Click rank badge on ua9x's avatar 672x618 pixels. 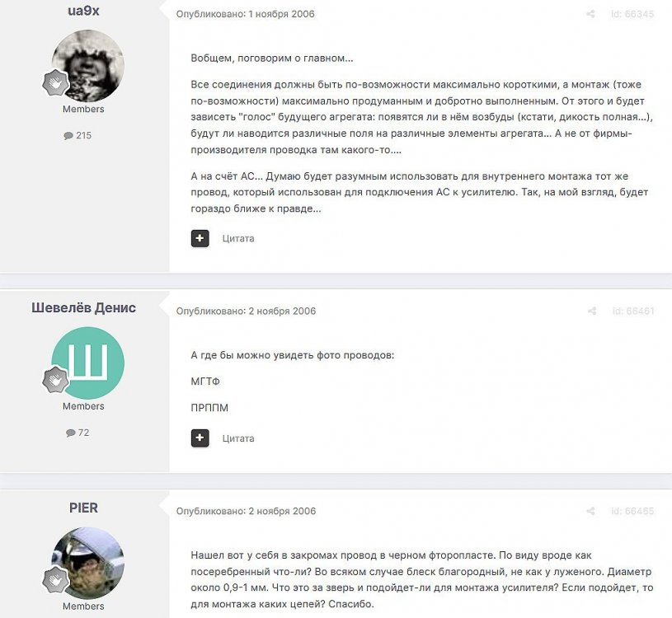click(56, 82)
